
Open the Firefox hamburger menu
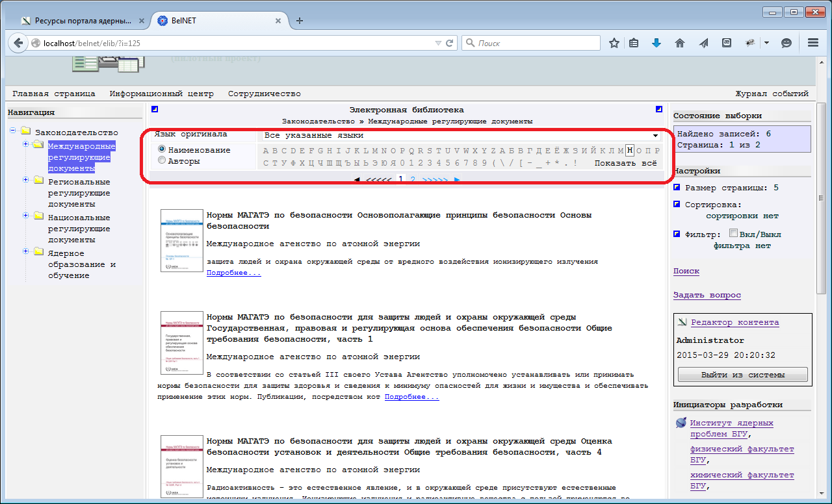coord(812,43)
